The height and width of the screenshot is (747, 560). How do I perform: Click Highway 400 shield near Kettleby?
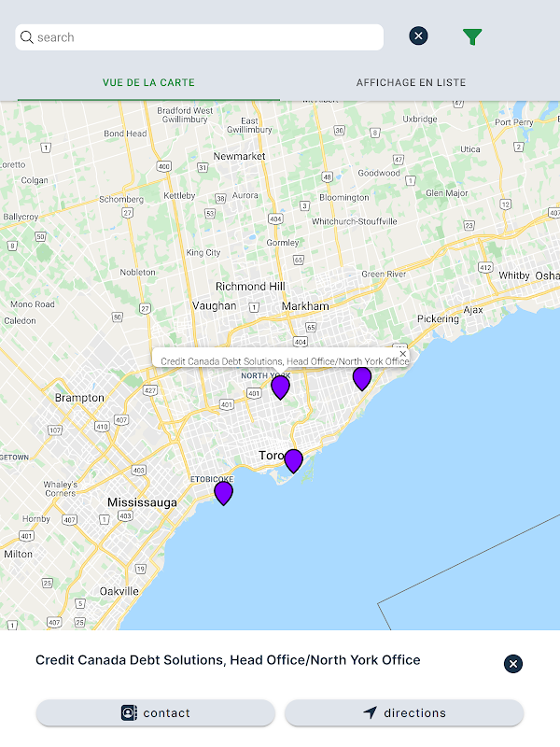(164, 166)
